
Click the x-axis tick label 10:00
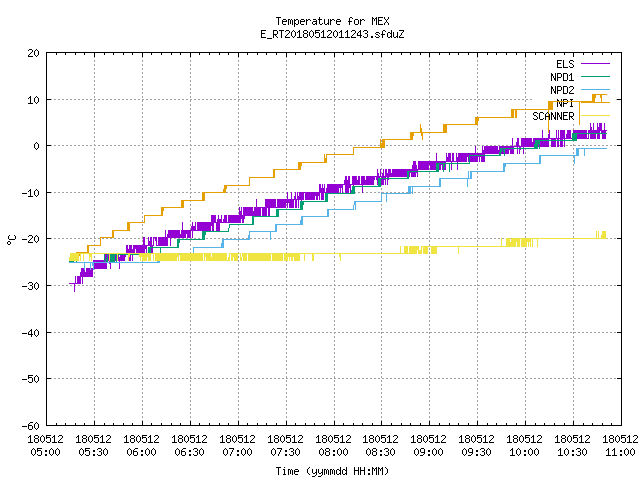point(524,452)
